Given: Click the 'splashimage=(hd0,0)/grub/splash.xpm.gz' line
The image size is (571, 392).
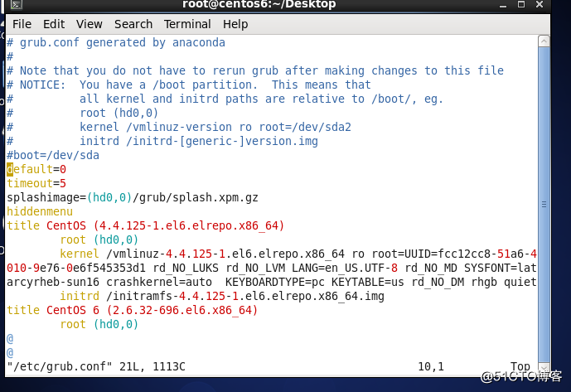Looking at the screenshot, I should tap(133, 197).
